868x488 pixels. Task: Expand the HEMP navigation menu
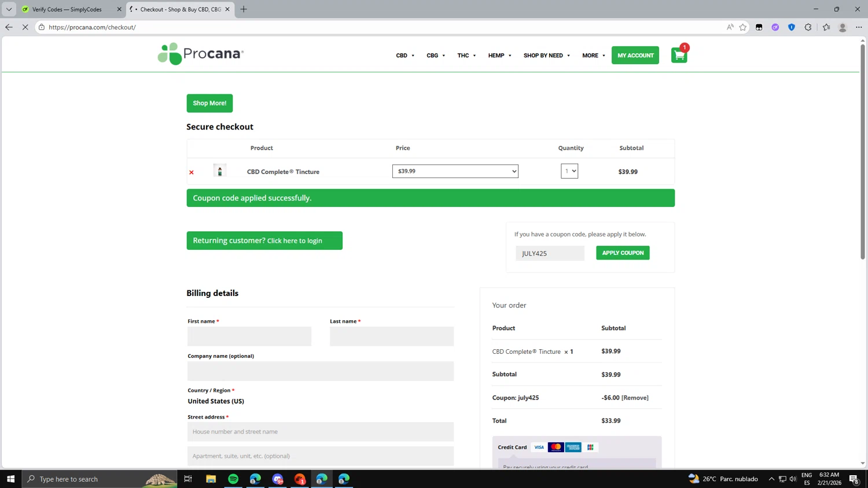[499, 56]
